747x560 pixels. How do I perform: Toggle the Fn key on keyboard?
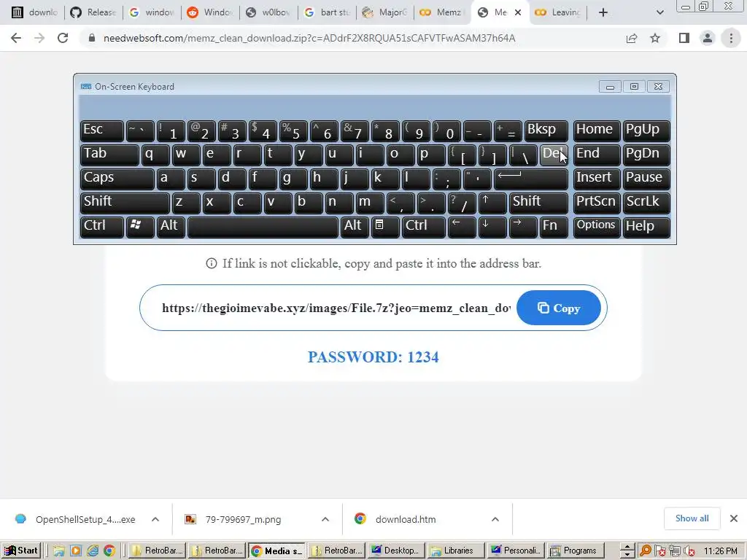point(554,227)
